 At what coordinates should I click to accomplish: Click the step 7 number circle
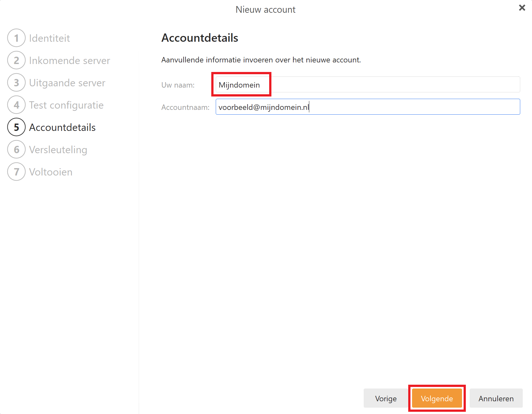pos(16,172)
